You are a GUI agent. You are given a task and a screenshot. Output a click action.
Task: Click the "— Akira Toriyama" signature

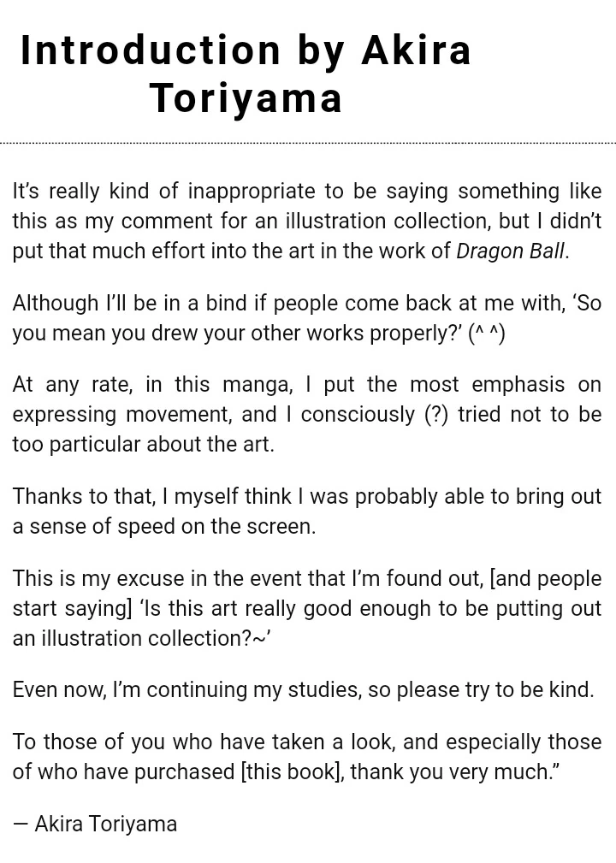coord(95,825)
